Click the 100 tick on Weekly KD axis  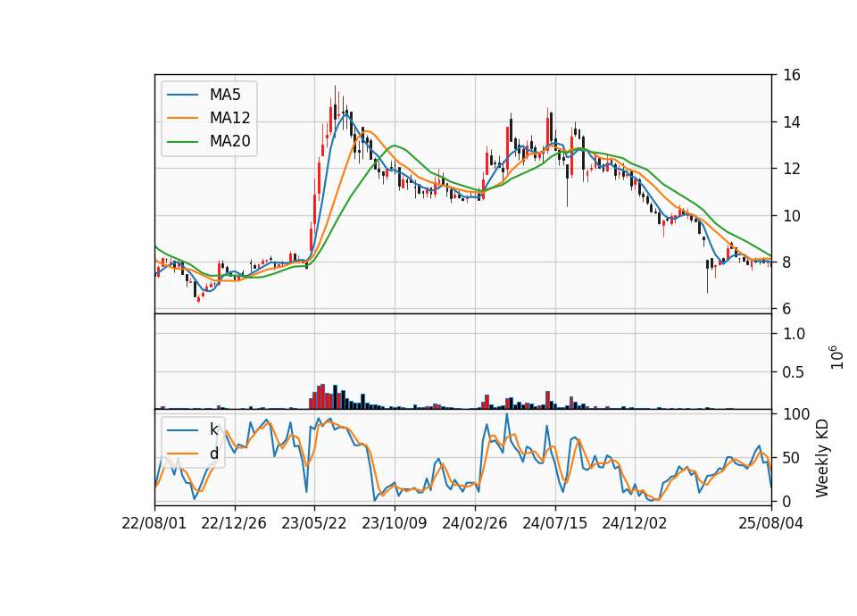pos(796,414)
